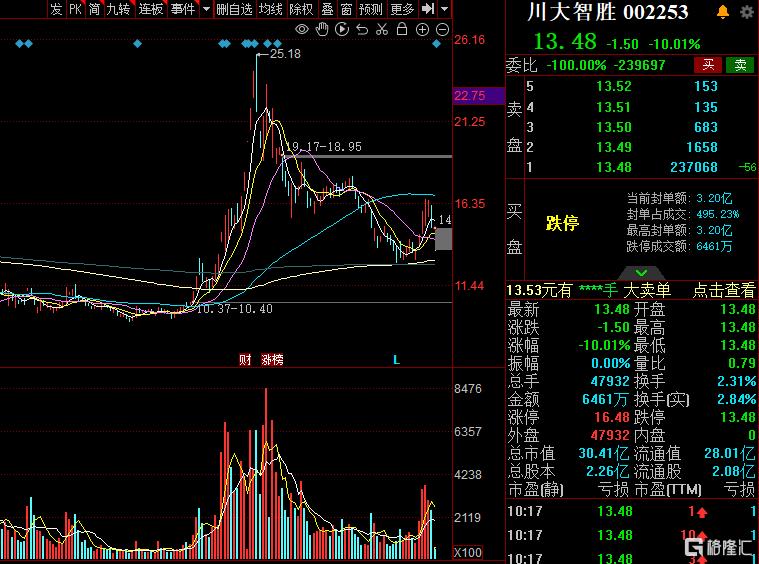Toggle 均线 moving averages
Viewport: 759px width, 564px height.
pyautogui.click(x=270, y=9)
